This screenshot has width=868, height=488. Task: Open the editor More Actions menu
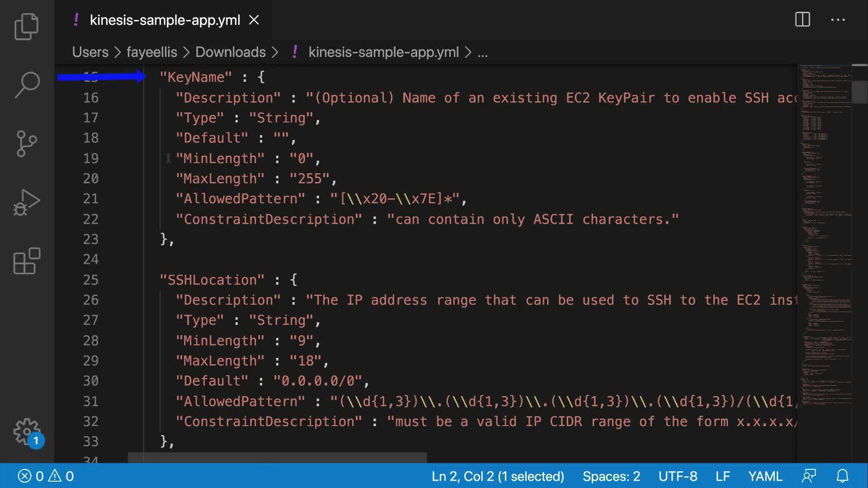838,19
